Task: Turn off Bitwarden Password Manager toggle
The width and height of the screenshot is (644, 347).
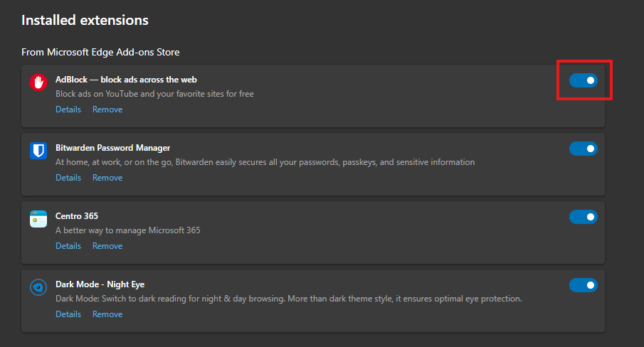Action: click(583, 149)
